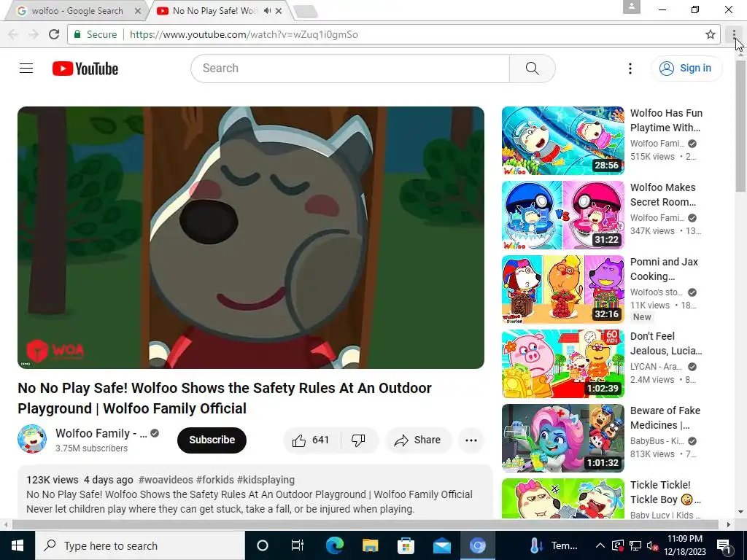View site info via Secure lock
The width and height of the screenshot is (747, 560).
[95, 34]
